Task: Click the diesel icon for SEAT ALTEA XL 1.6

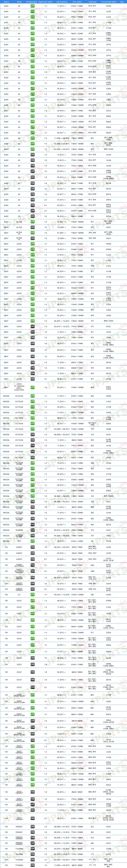Action: click(33, 239)
